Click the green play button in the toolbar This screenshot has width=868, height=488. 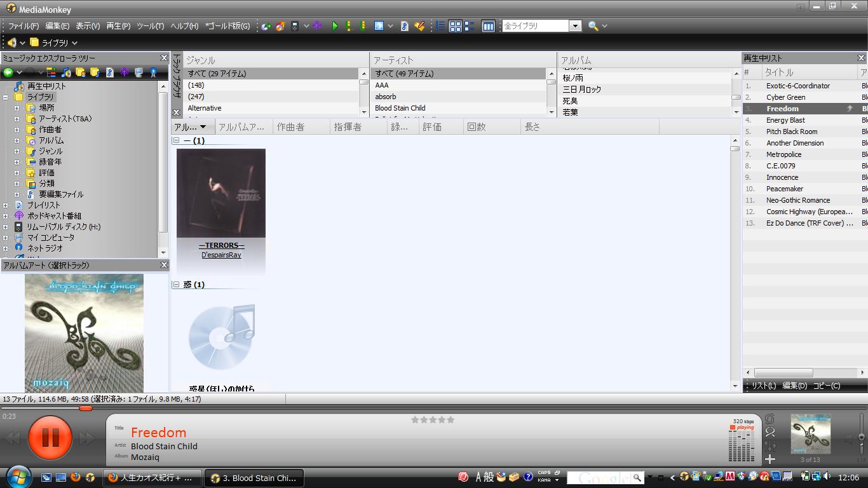[335, 26]
